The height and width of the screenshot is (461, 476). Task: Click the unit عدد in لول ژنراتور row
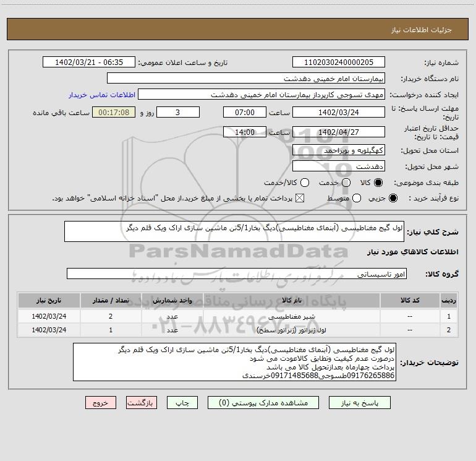tap(172, 330)
